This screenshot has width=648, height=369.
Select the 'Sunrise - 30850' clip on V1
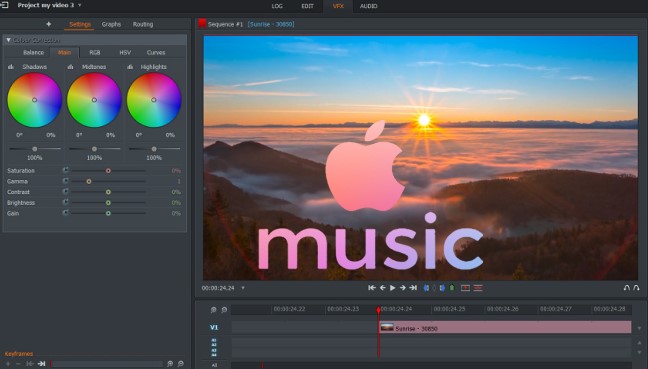pos(505,327)
